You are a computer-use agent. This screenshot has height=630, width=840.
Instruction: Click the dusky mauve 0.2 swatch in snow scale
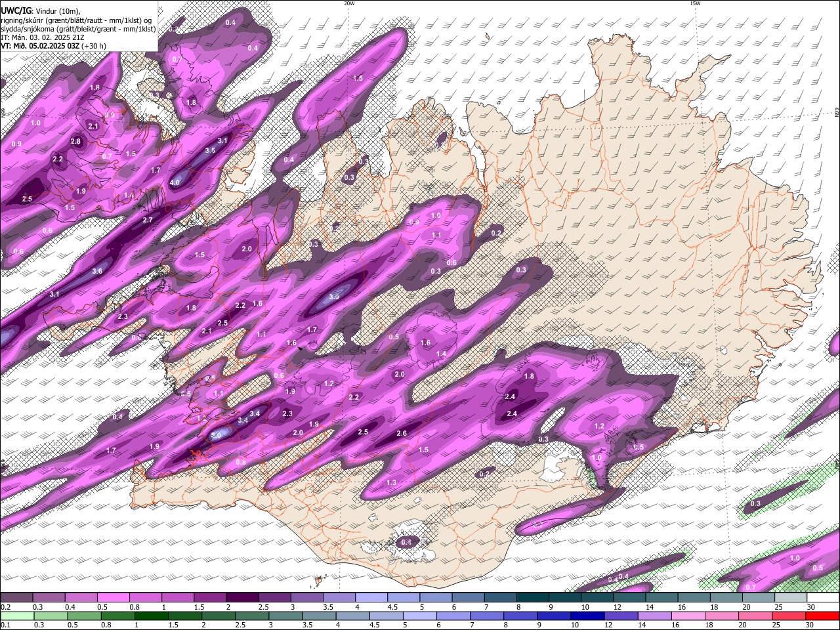(x=16, y=598)
